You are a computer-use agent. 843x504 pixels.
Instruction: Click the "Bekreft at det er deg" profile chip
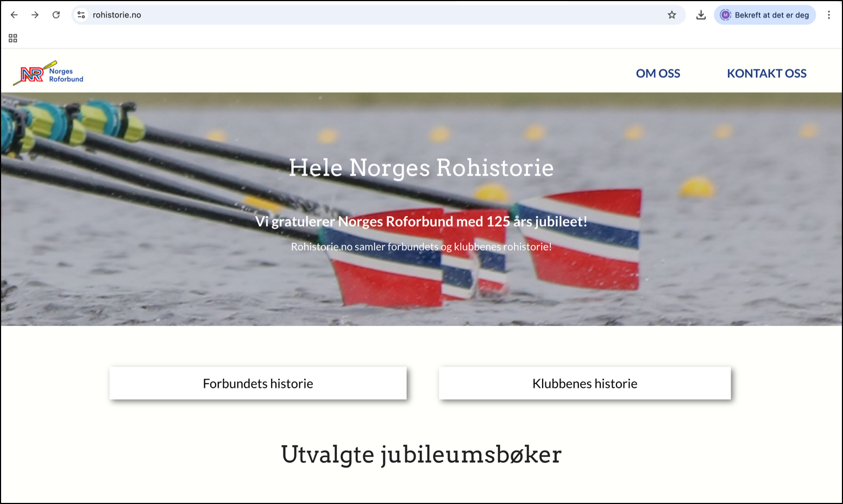pos(765,15)
